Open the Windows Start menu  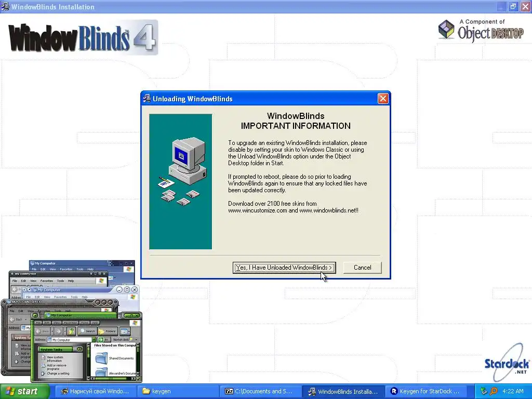point(24,391)
